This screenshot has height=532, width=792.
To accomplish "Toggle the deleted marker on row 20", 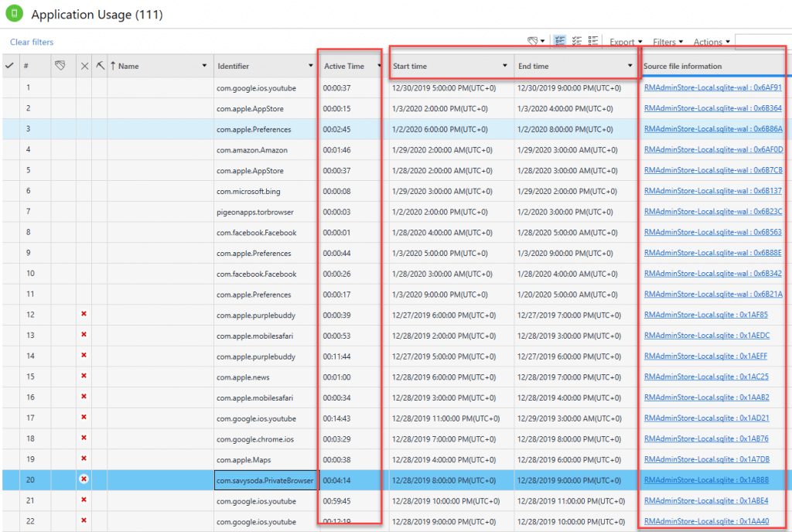I will pos(84,480).
